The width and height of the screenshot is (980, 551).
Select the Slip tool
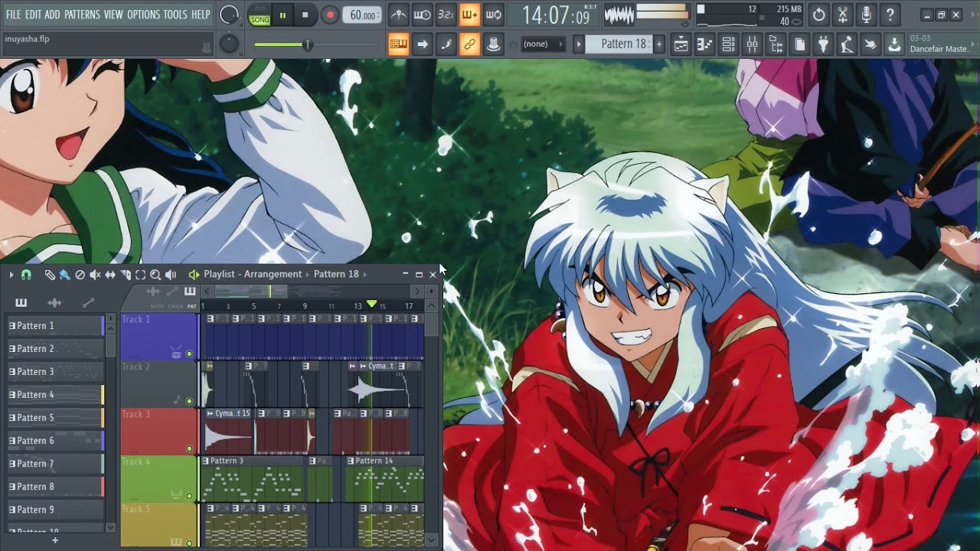(110, 275)
